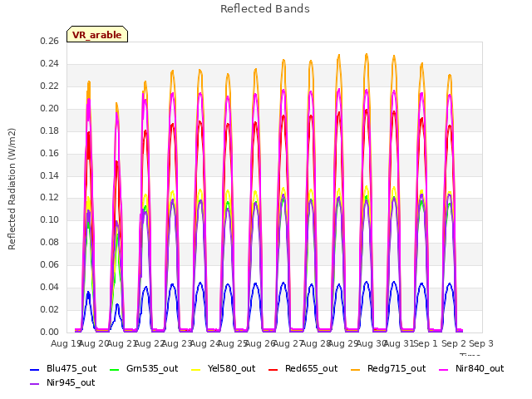
Task: Click the Aug 27 x-axis date label
Action: pyautogui.click(x=288, y=343)
